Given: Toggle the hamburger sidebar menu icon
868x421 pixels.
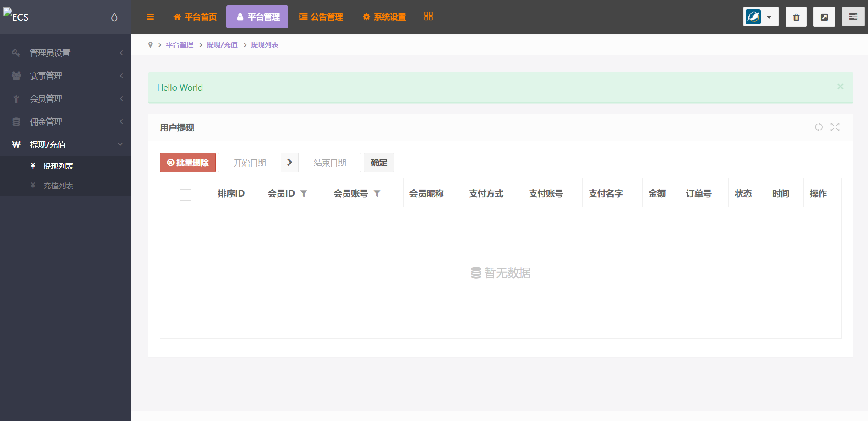Looking at the screenshot, I should pos(150,17).
